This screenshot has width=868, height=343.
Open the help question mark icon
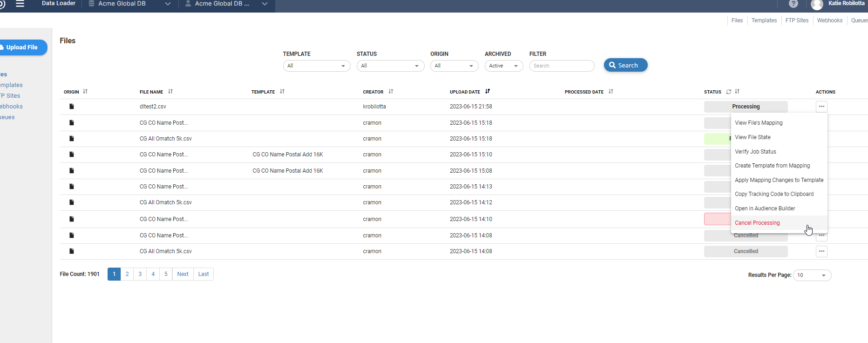[x=793, y=4]
